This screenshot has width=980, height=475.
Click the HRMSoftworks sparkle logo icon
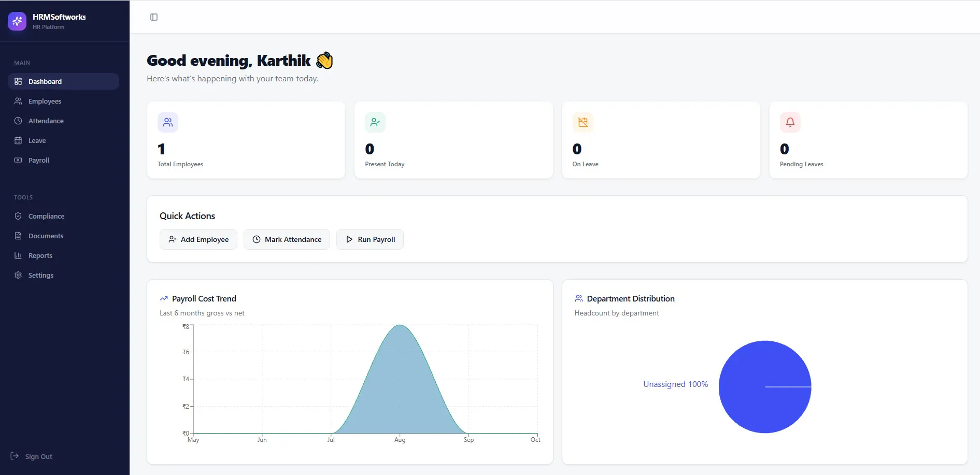(17, 21)
